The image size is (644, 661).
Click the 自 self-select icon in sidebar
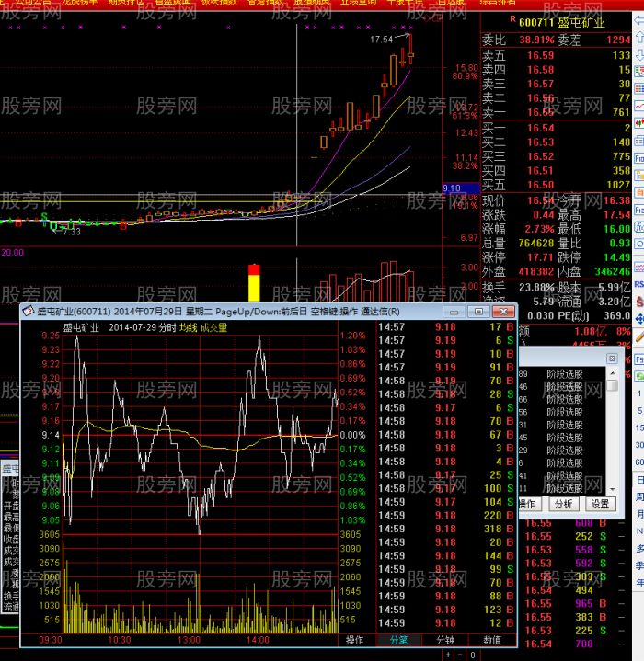click(x=639, y=192)
